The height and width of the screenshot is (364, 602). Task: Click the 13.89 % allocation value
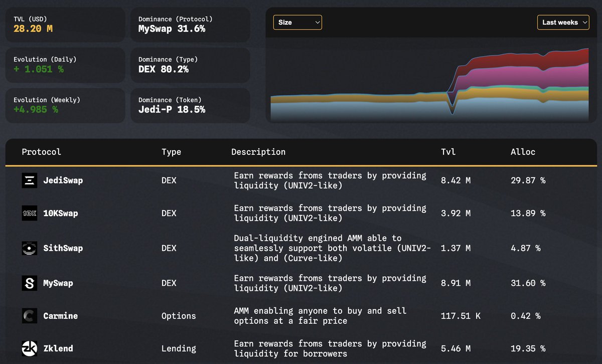[528, 213]
